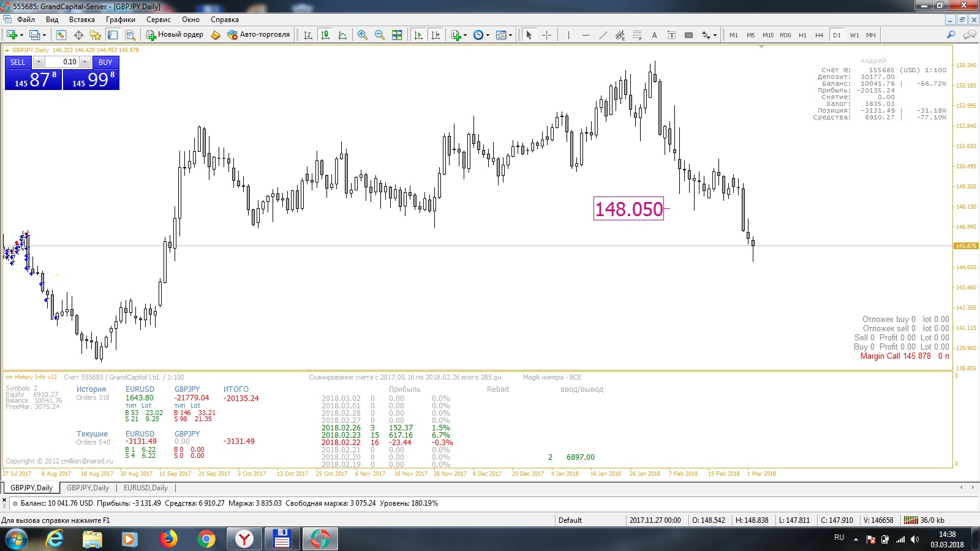Switch chart to bar chart type
980x551 pixels.
(x=308, y=35)
